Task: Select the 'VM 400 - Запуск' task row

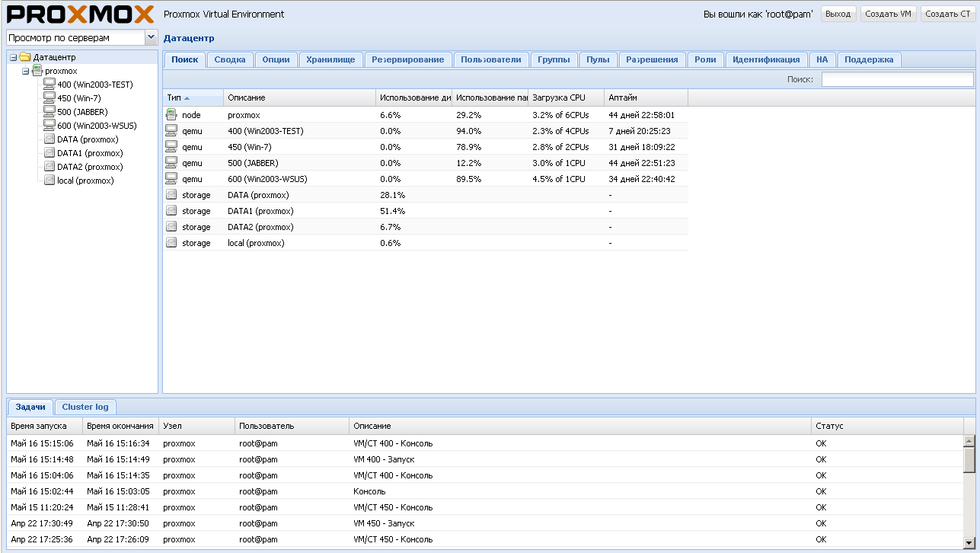Action: click(x=485, y=459)
